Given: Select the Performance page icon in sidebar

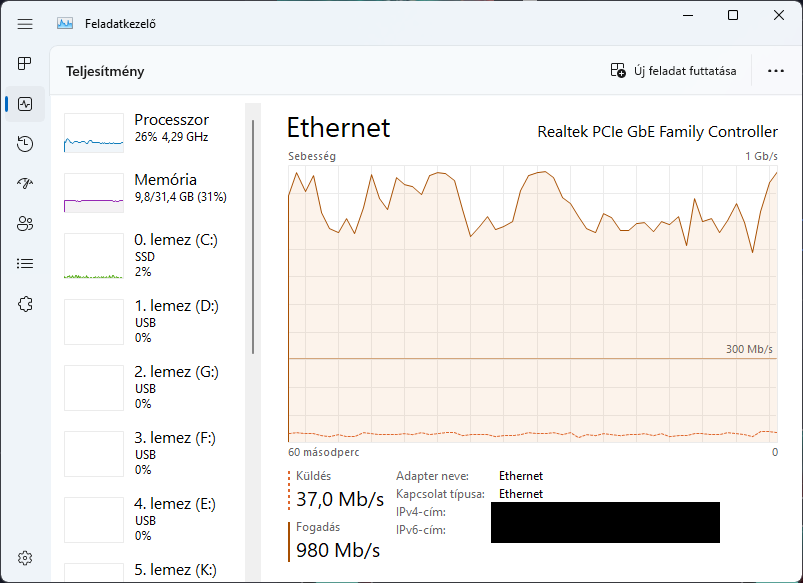Looking at the screenshot, I should point(25,104).
